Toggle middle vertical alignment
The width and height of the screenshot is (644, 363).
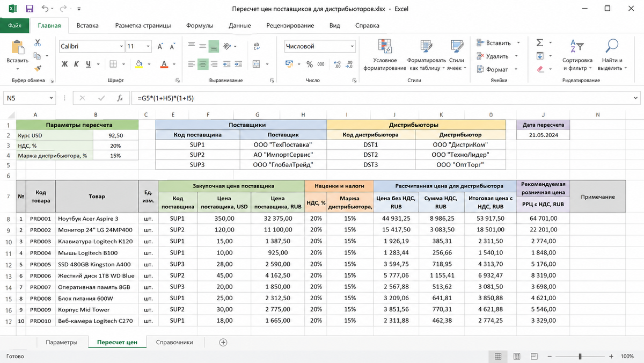(x=202, y=47)
